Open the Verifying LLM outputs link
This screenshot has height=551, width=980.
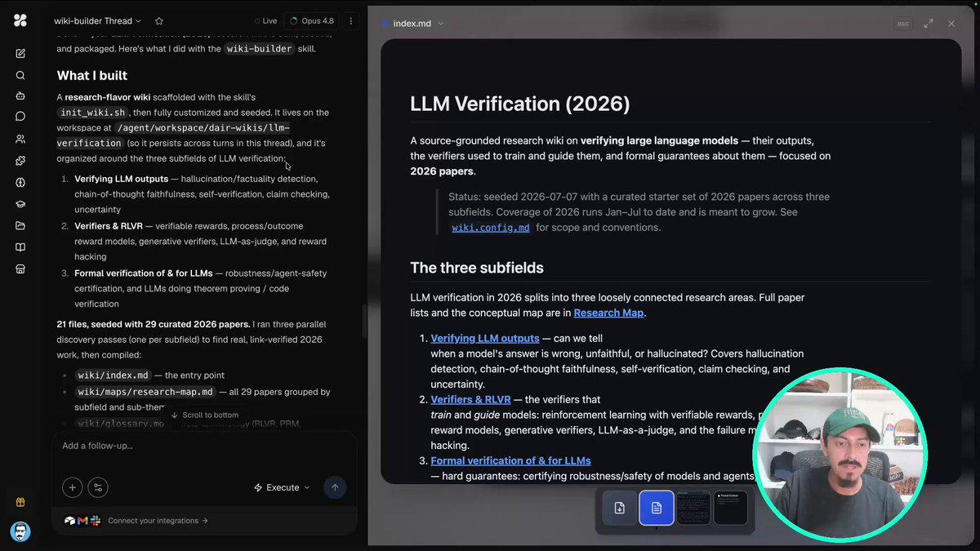click(x=485, y=338)
